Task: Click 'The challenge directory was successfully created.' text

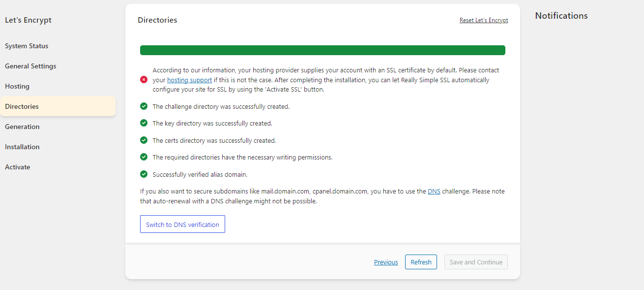Action: pos(221,106)
